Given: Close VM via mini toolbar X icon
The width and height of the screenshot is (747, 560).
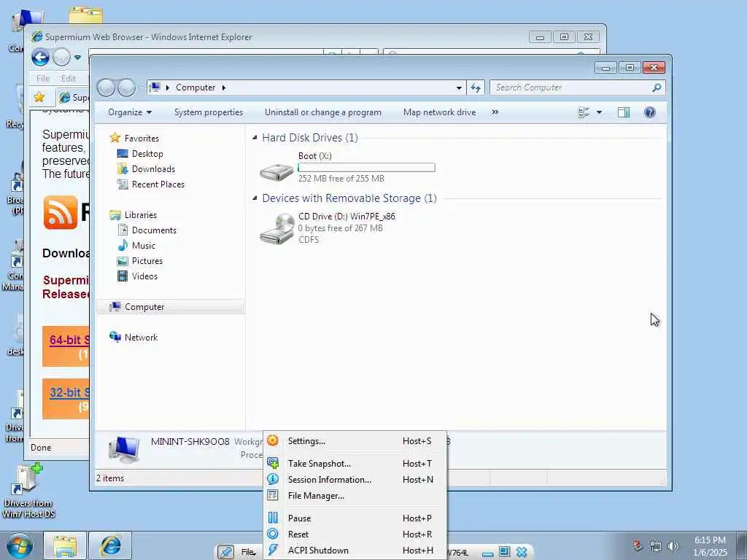Looking at the screenshot, I should pyautogui.click(x=522, y=552).
